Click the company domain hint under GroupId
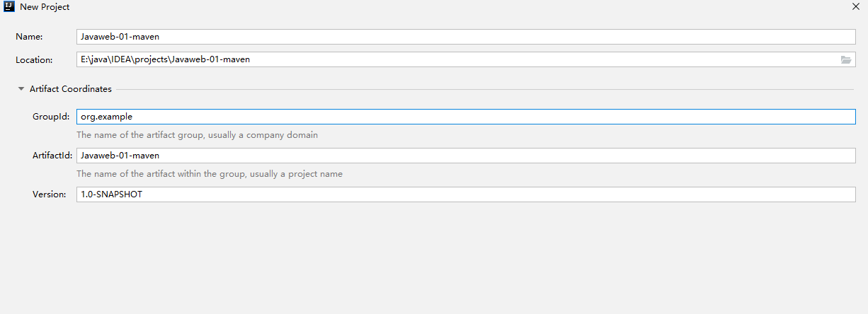Screen dimensions: 868x314 pos(197,135)
